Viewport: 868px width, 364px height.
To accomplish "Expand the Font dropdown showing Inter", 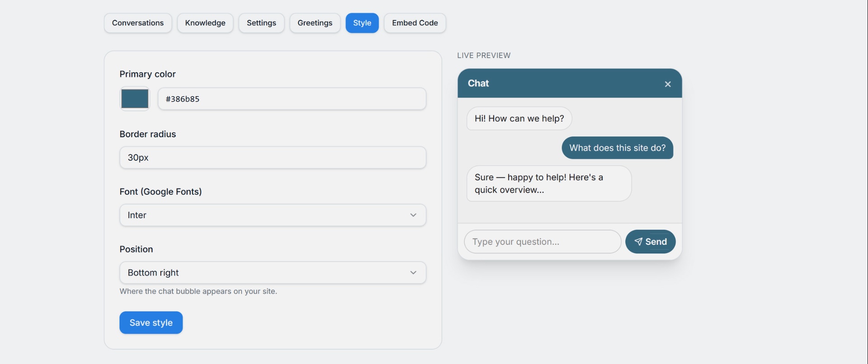I will 273,215.
